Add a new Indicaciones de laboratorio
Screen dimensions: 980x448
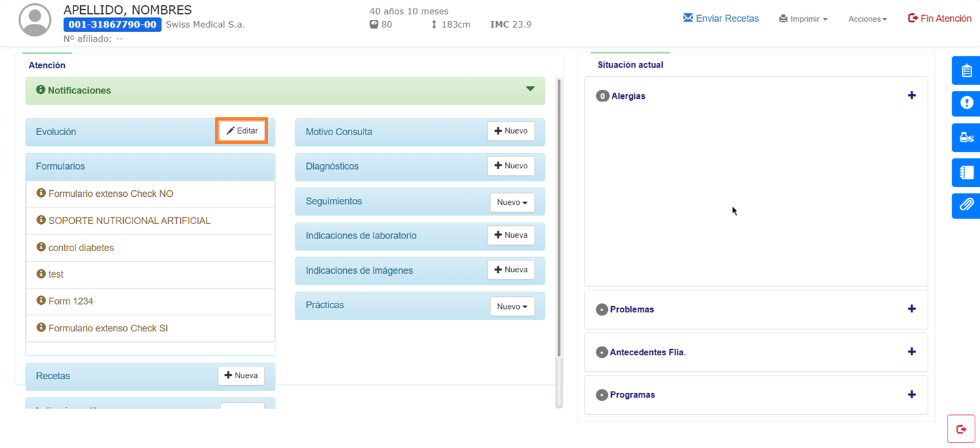pos(511,235)
